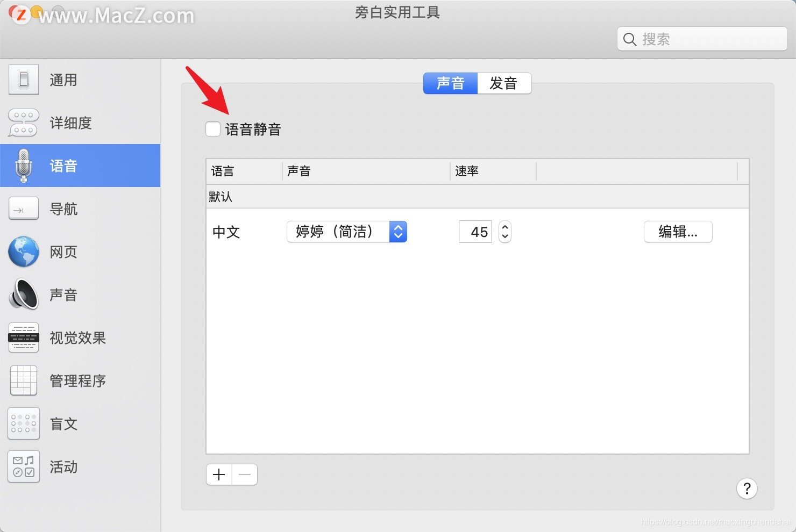Image resolution: width=796 pixels, height=532 pixels.
Task: Select the 盲文 sidebar label
Action: [63, 424]
